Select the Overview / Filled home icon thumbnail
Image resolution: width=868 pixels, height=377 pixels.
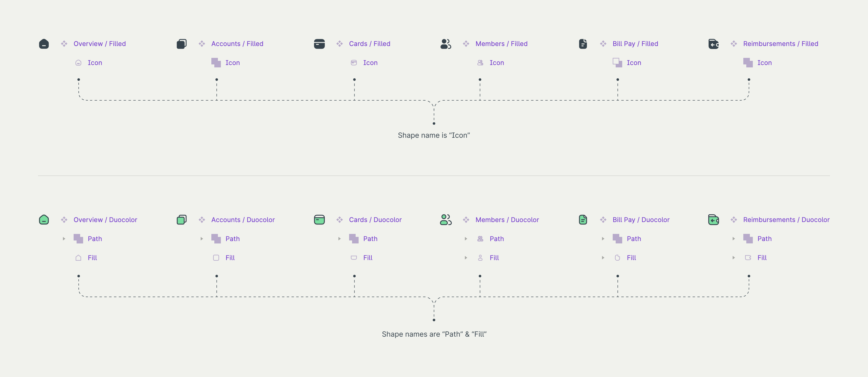click(x=44, y=43)
